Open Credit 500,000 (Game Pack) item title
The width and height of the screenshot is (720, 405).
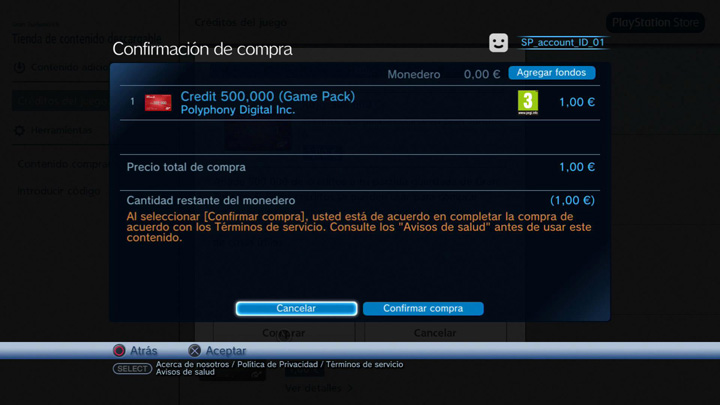point(268,96)
